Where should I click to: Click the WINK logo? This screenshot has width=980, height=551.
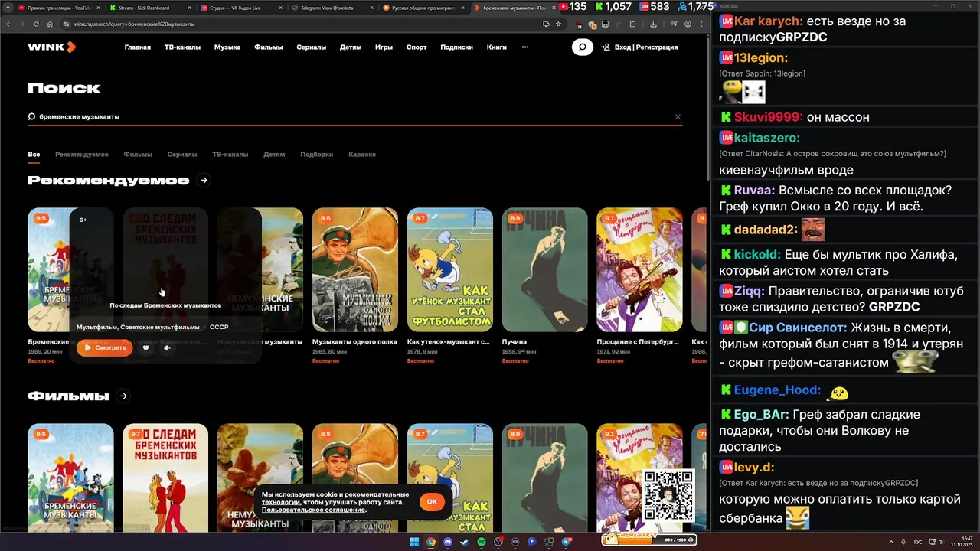(x=52, y=47)
